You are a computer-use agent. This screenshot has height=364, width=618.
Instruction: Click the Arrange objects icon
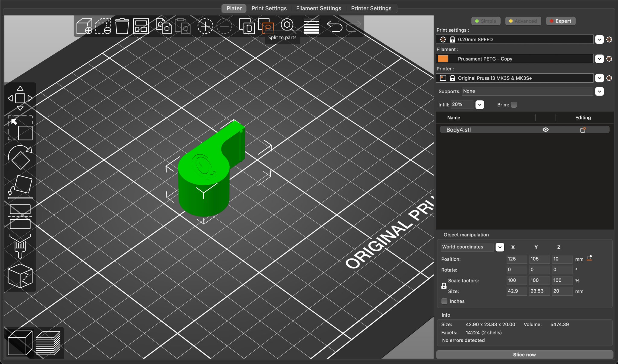(141, 26)
